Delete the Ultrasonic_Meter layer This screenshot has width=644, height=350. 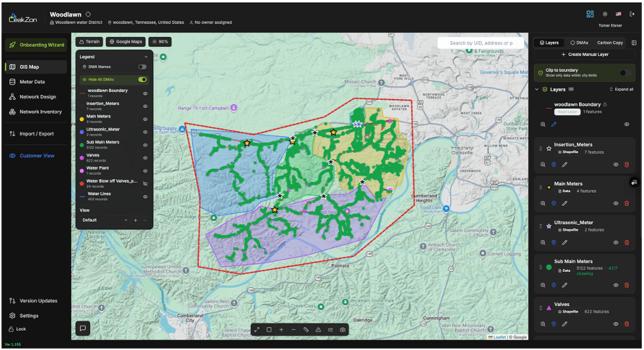(x=627, y=243)
